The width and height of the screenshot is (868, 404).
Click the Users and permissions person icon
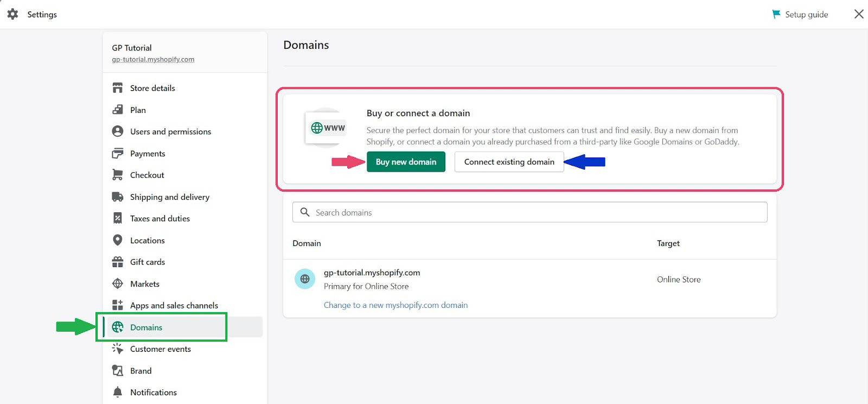point(117,131)
